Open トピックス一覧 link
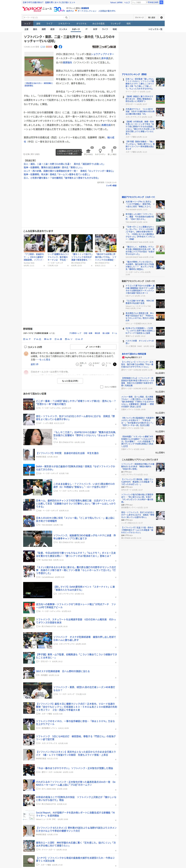This screenshot has width=186, height=868. [x=155, y=29]
